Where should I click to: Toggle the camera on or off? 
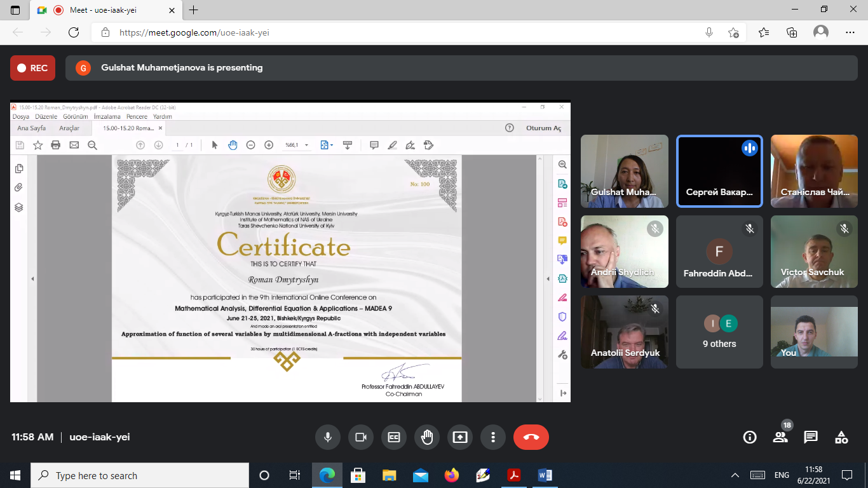[361, 437]
